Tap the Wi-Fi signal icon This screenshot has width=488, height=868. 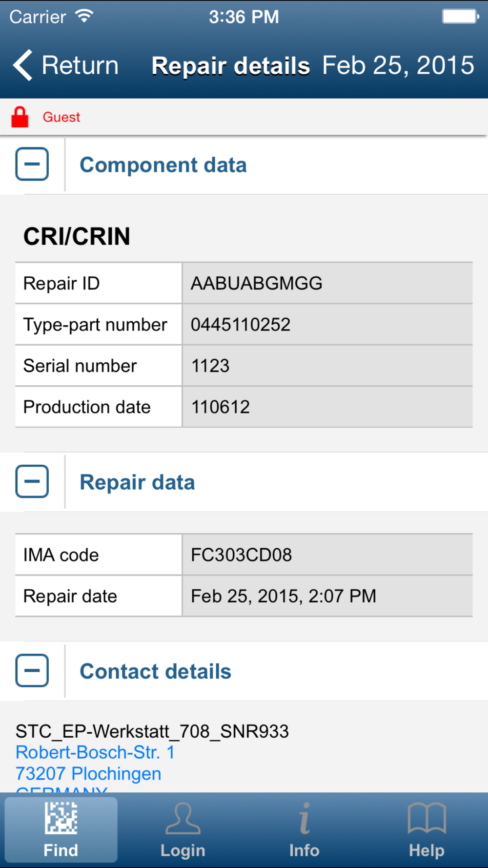84,16
